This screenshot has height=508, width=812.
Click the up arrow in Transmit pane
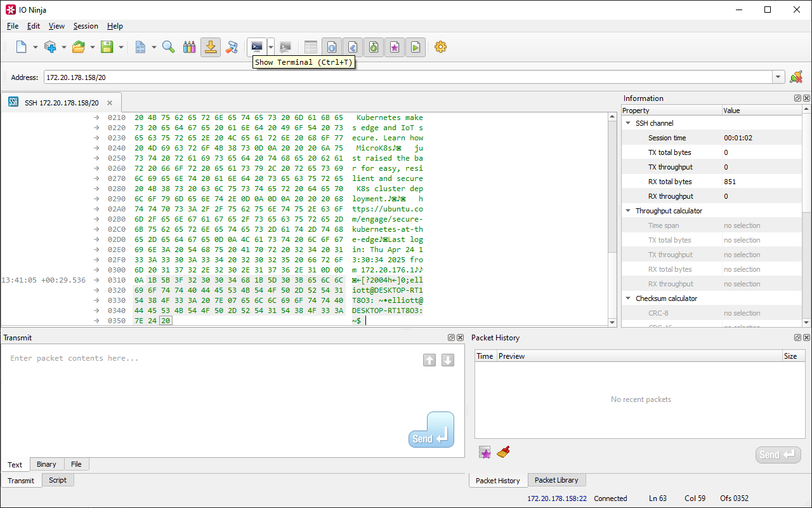click(429, 360)
